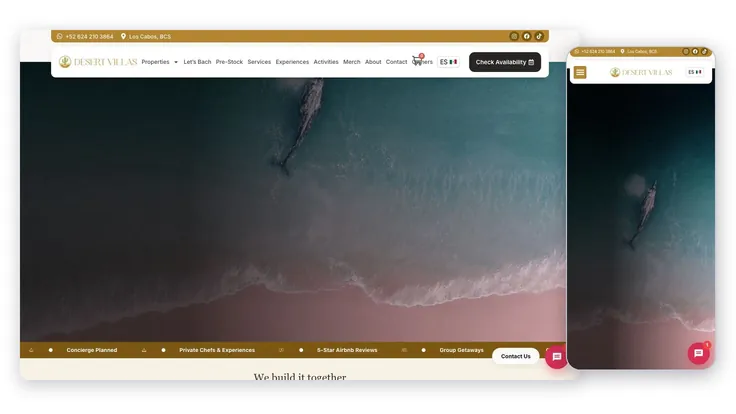Click Private Chefs & Experiences ticker text
The height and width of the screenshot is (414, 736).
[x=217, y=350]
